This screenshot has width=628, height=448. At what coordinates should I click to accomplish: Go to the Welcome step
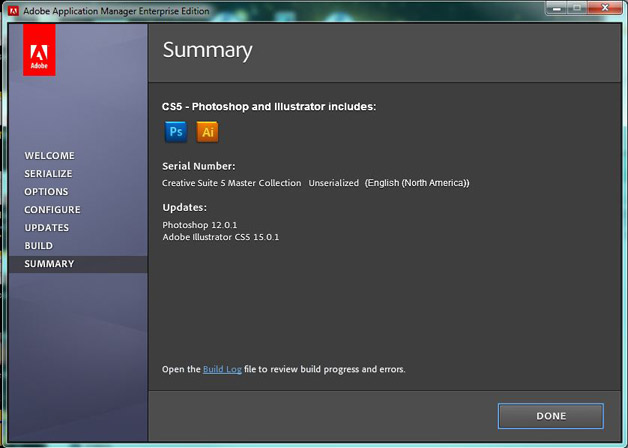pos(49,156)
